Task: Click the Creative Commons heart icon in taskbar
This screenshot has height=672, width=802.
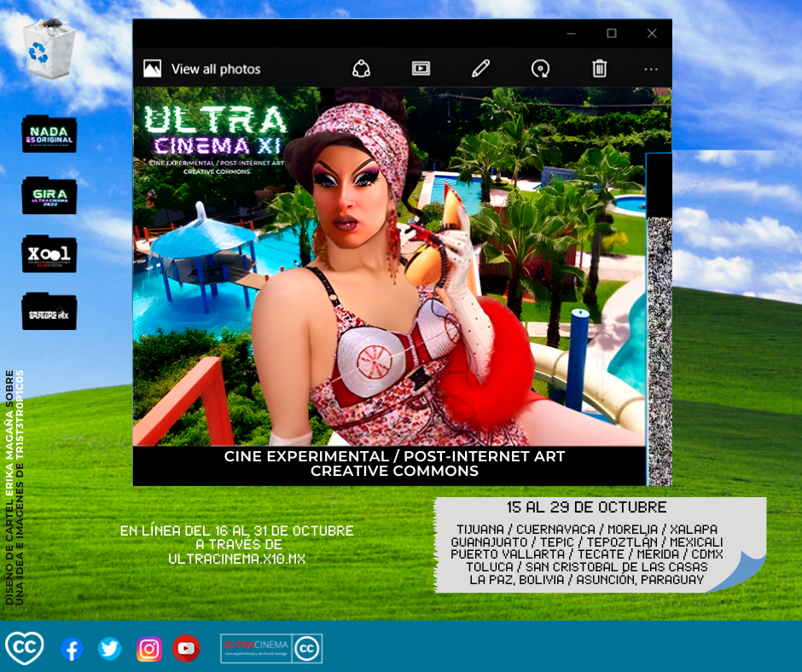Action: (x=24, y=648)
